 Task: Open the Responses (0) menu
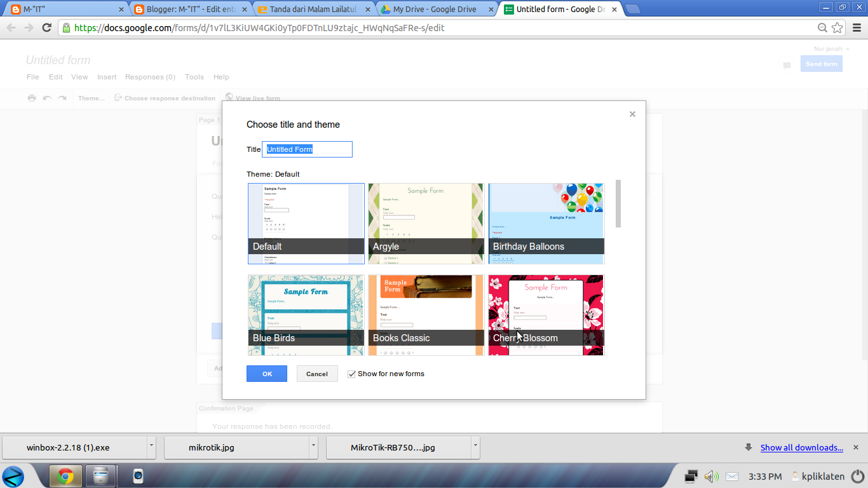[x=150, y=77]
